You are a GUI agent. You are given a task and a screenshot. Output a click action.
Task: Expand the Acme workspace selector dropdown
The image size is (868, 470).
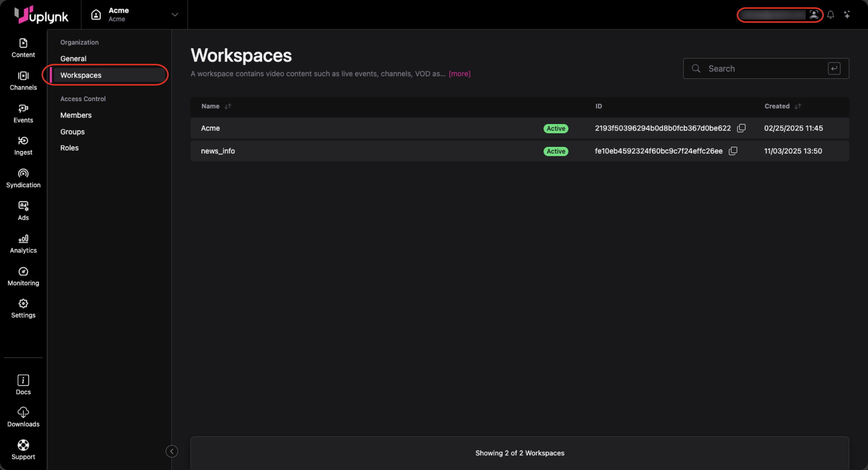[x=174, y=15]
